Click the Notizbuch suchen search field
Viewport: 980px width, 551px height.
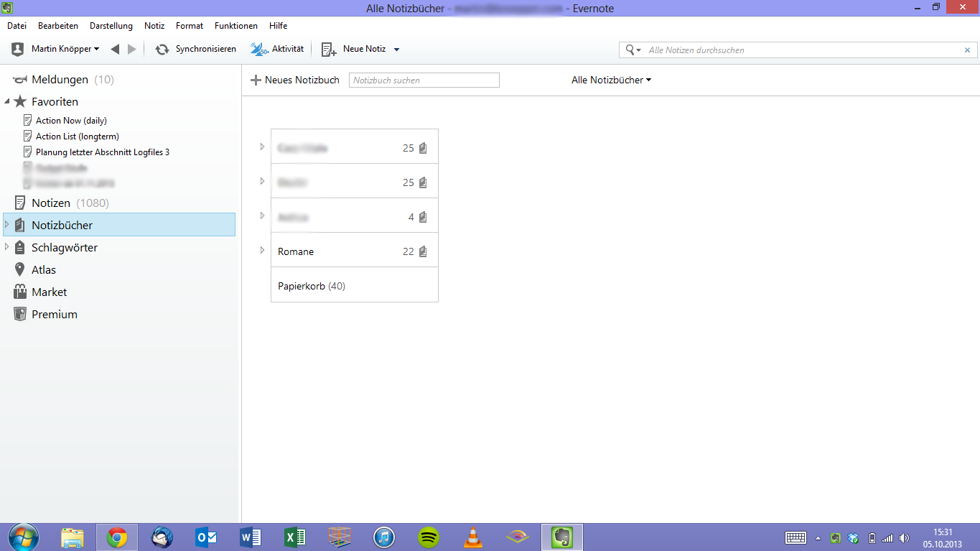pyautogui.click(x=424, y=80)
